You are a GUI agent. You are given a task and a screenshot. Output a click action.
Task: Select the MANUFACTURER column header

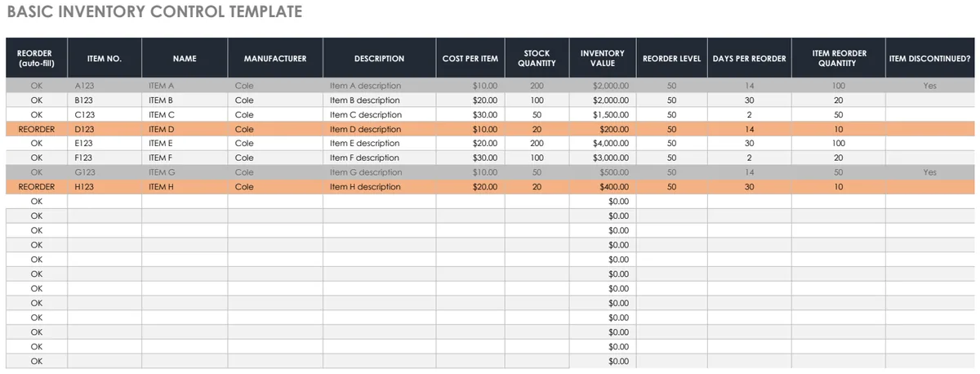[275, 58]
